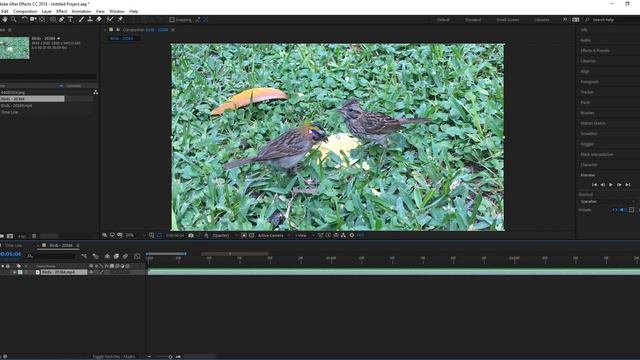
Task: Select the Zoom magnifier tool
Action: [14, 19]
